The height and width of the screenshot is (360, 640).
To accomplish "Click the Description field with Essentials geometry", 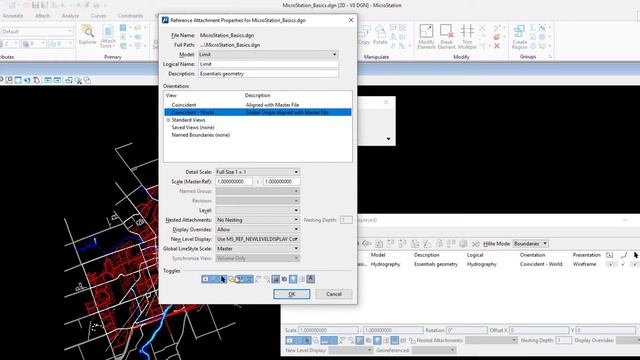I will coord(268,74).
